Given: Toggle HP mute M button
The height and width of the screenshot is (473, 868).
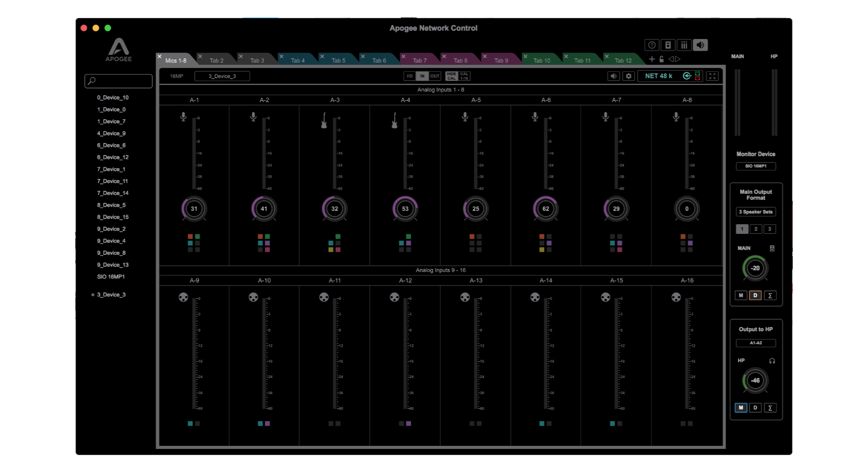Looking at the screenshot, I should coord(741,408).
